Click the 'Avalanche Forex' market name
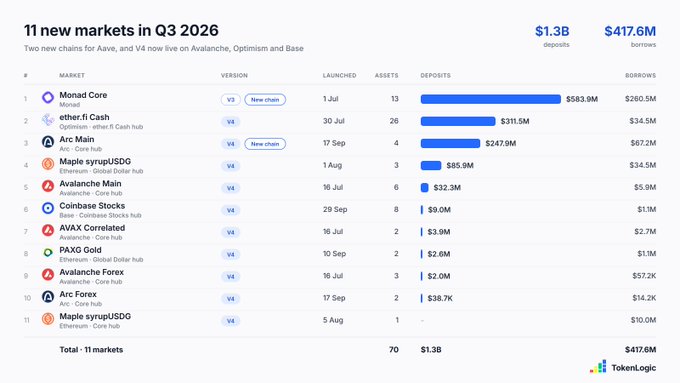This screenshot has height=383, width=680. click(x=92, y=272)
